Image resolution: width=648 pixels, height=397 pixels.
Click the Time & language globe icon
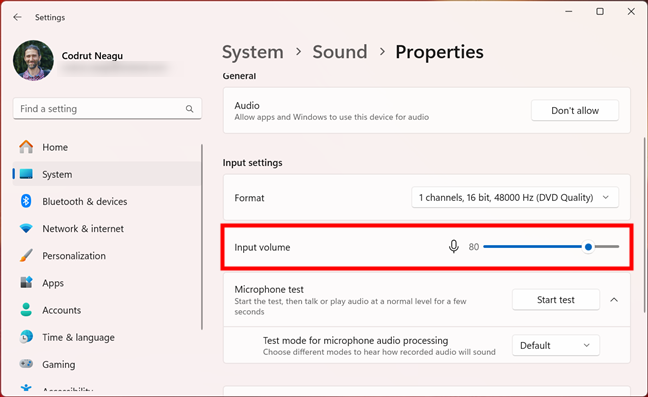coord(26,337)
